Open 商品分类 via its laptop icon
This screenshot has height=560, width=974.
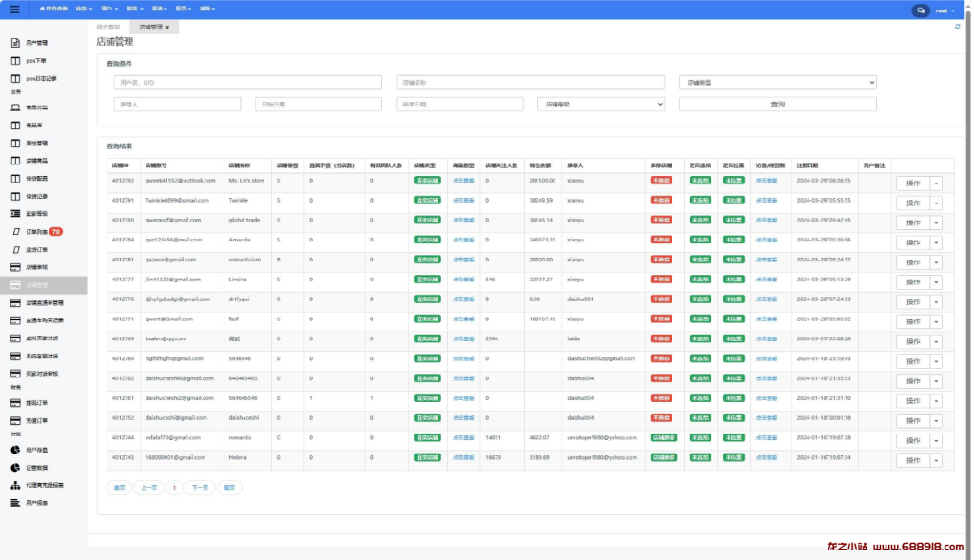[x=15, y=107]
